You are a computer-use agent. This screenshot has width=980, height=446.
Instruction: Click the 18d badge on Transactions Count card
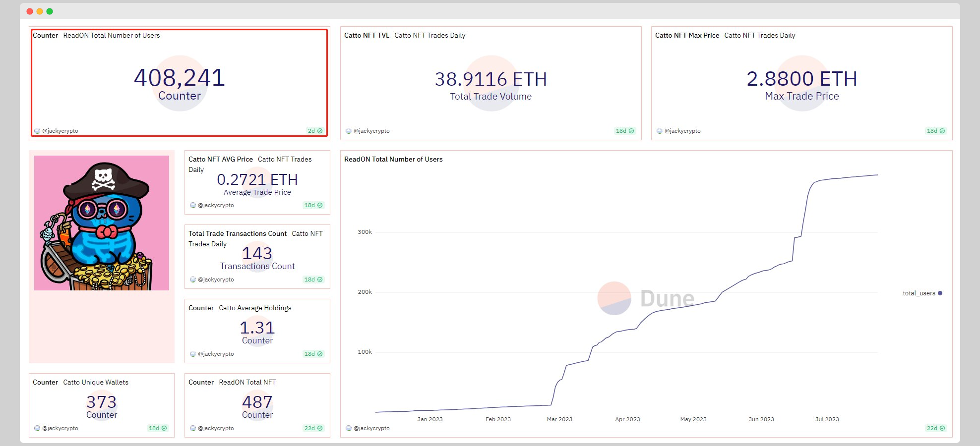click(x=313, y=279)
